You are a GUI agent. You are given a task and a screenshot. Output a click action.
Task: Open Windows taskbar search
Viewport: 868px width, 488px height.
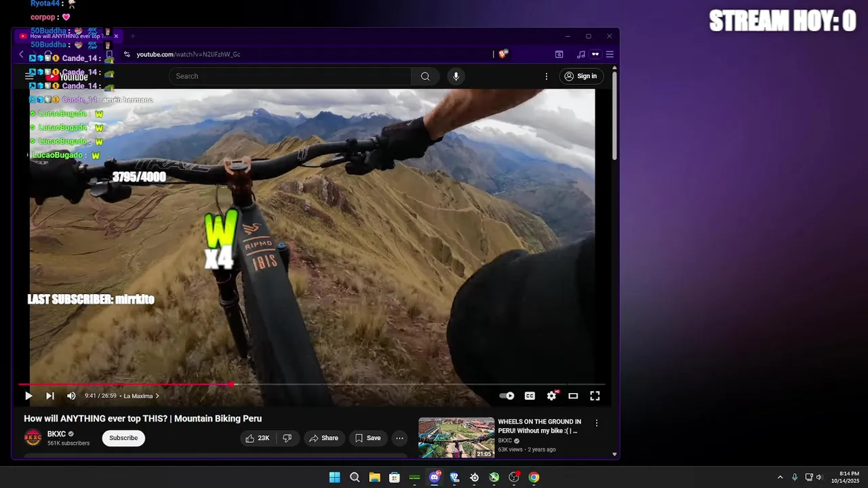355,477
